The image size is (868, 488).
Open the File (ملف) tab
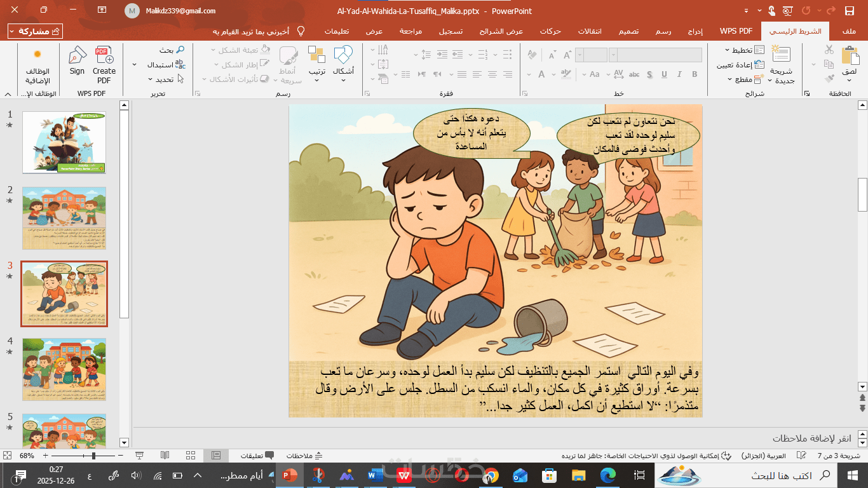pos(848,31)
